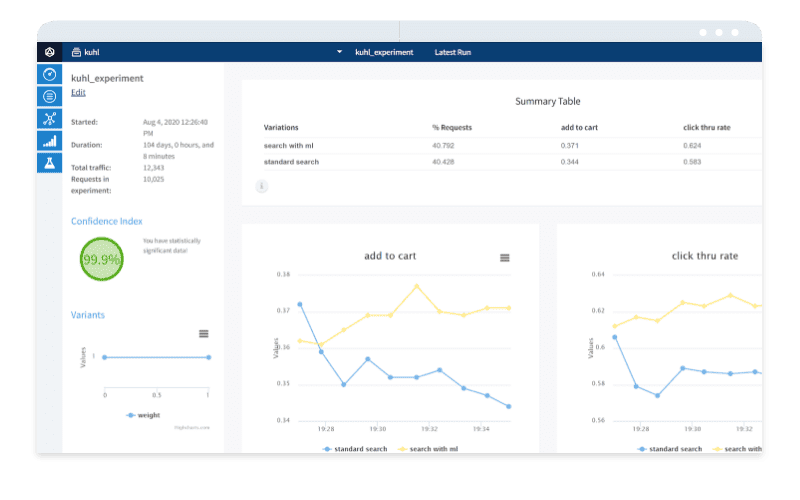This screenshot has width=800, height=500.
Task: Click the info icon below Summary Table
Action: tap(262, 186)
